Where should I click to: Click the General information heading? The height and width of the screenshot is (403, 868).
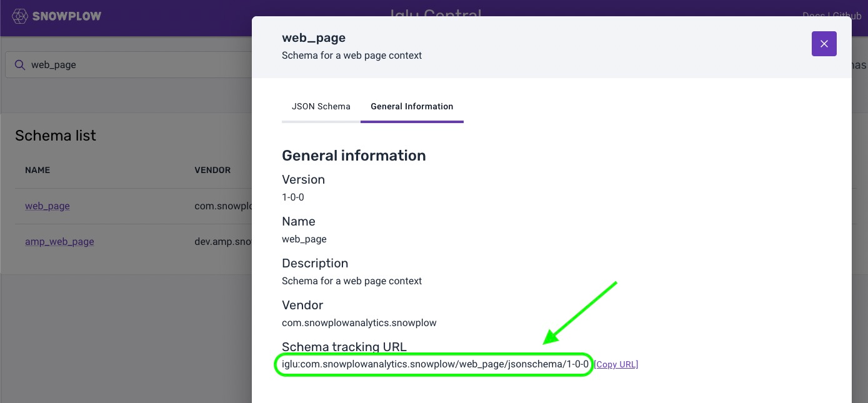coord(354,156)
